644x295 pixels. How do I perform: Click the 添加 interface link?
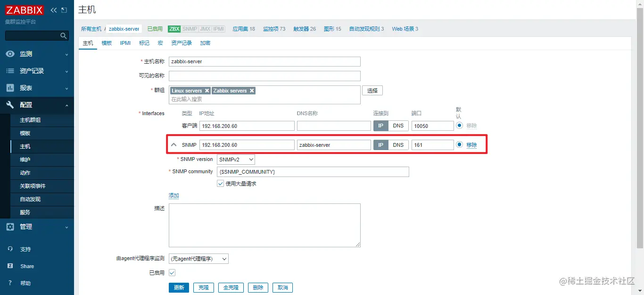pos(174,195)
